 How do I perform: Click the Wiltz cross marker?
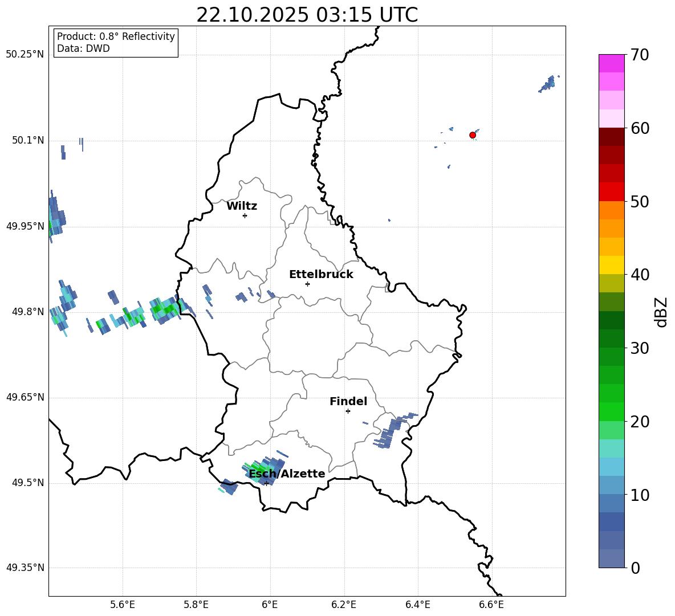point(245,215)
